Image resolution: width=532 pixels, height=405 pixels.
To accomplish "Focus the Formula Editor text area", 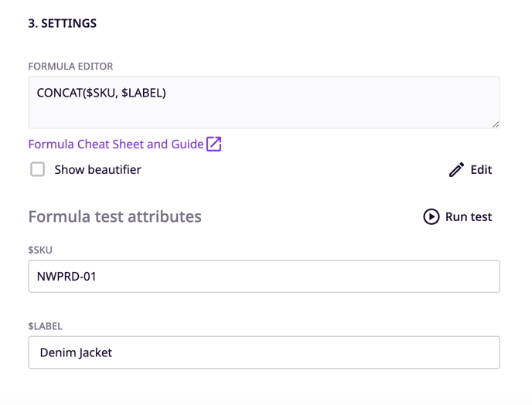I will tap(264, 103).
